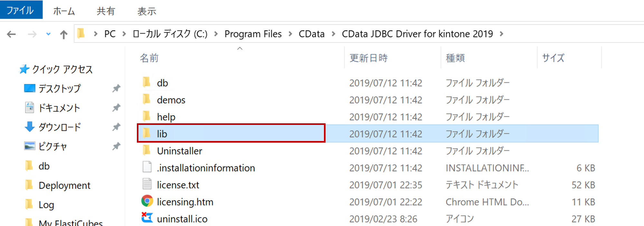Click the blank file icon for .installationinformation
Viewport: 644px width, 226px height.
pyautogui.click(x=147, y=167)
